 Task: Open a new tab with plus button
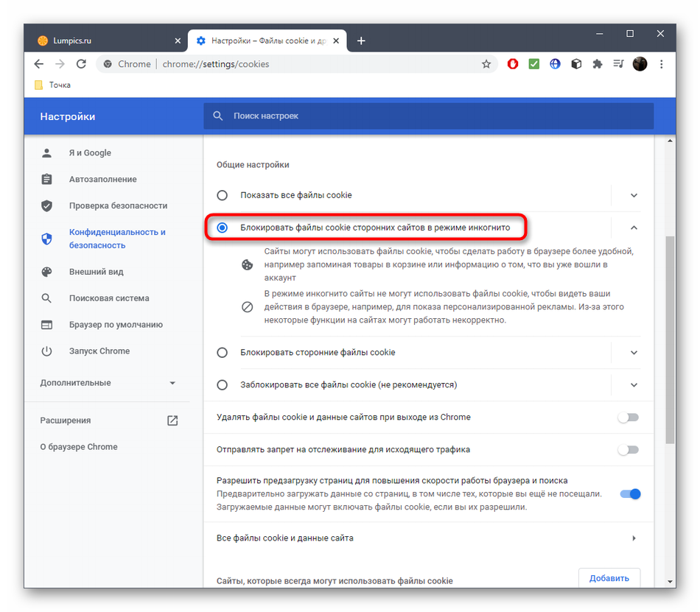pos(361,41)
